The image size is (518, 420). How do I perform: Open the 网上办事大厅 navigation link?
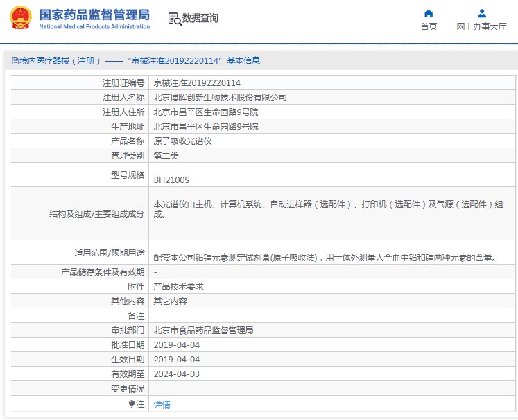[x=481, y=27]
